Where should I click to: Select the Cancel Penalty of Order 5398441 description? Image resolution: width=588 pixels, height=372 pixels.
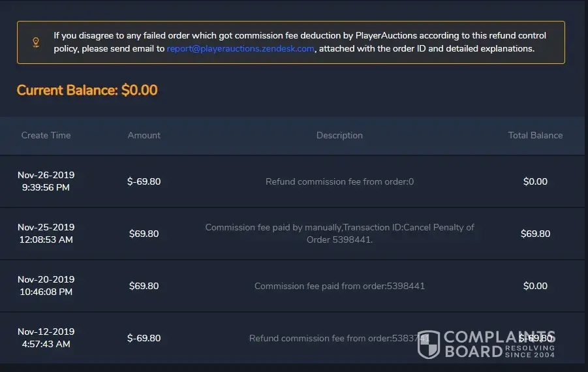(339, 234)
